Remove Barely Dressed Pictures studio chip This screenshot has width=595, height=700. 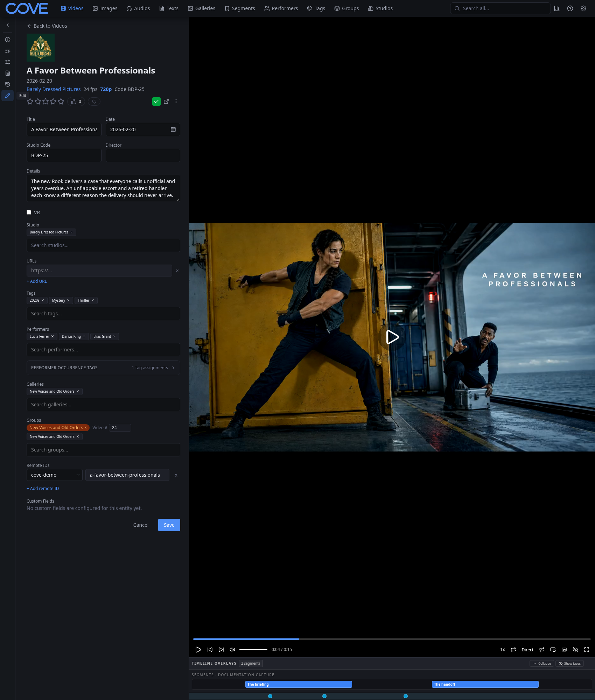pos(71,232)
